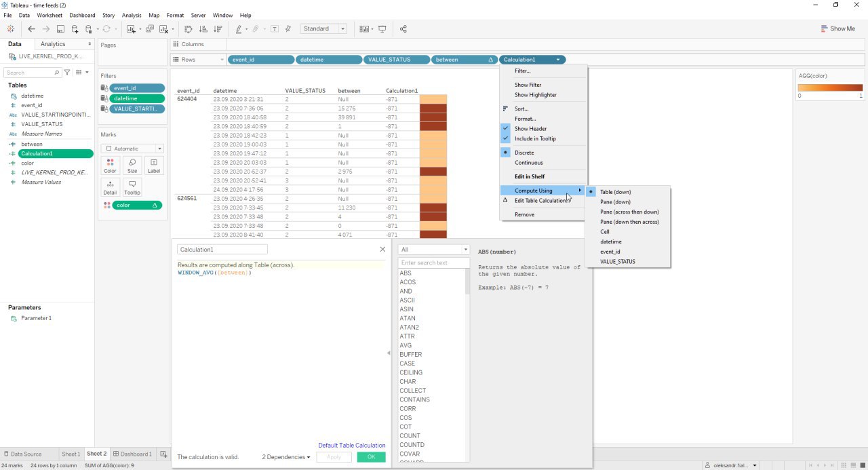Open the Worksheet menu
Screen dimensions: 868x470
(50, 15)
